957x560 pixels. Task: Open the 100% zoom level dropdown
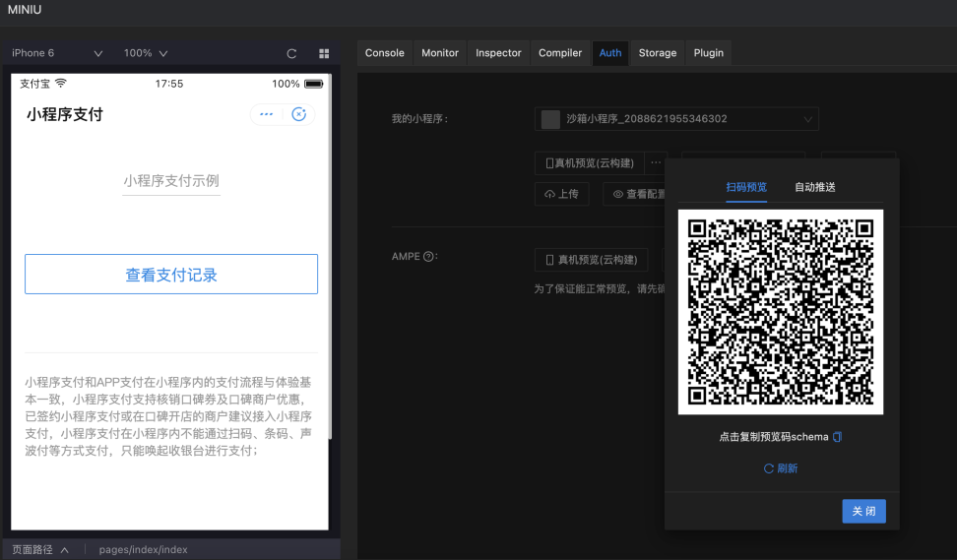146,53
